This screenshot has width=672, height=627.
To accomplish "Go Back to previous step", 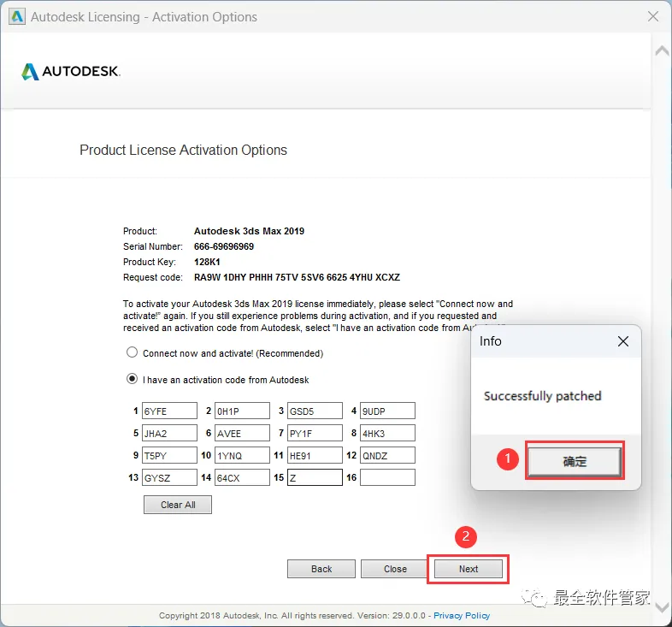I will (x=321, y=569).
